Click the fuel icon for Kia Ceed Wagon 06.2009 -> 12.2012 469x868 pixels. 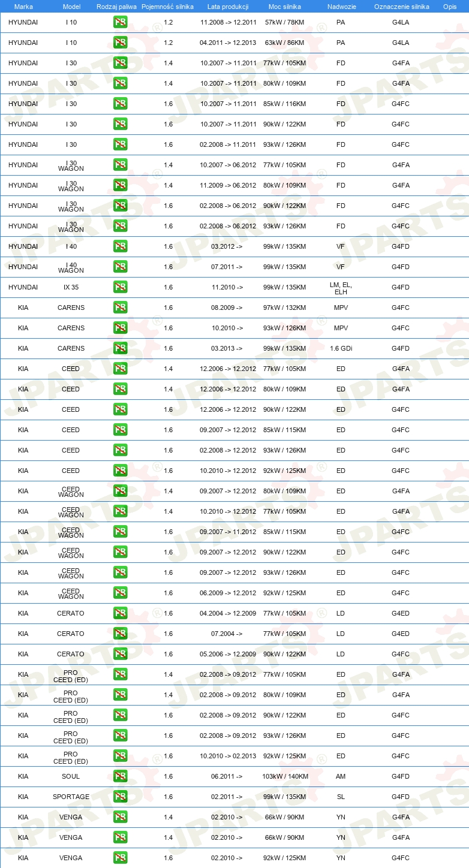click(120, 593)
